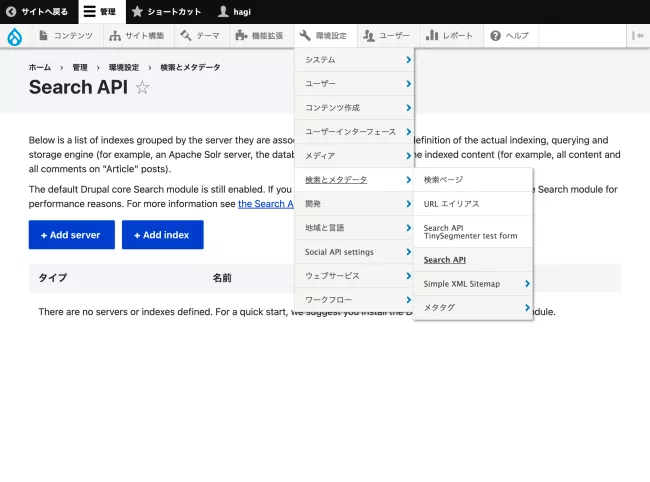This screenshot has height=482, width=650.
Task: Expand the Social API settings submenu arrow
Action: click(408, 252)
